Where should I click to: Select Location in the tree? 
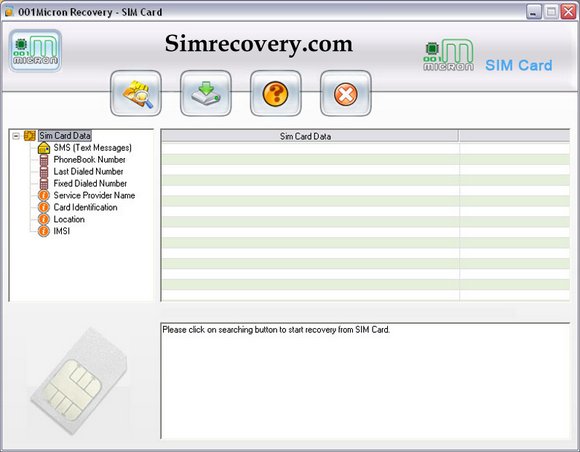point(69,219)
